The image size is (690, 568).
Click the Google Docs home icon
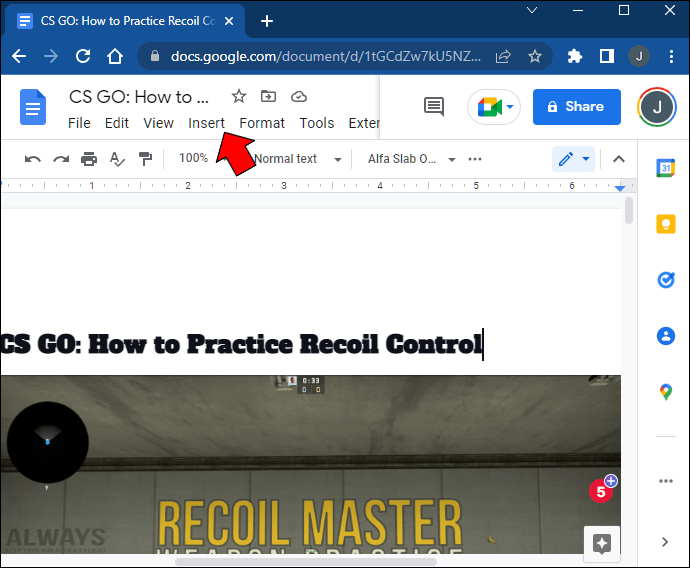[33, 107]
